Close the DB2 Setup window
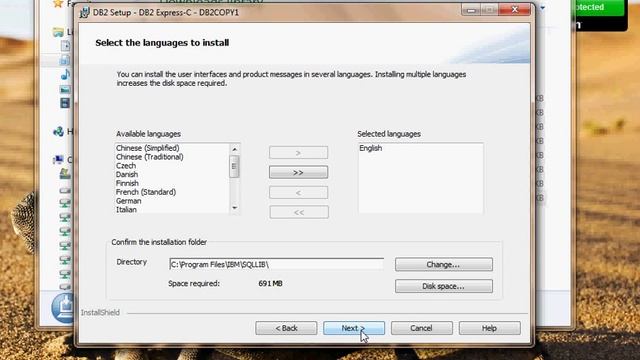Image resolution: width=640 pixels, height=360 pixels. pyautogui.click(x=515, y=10)
